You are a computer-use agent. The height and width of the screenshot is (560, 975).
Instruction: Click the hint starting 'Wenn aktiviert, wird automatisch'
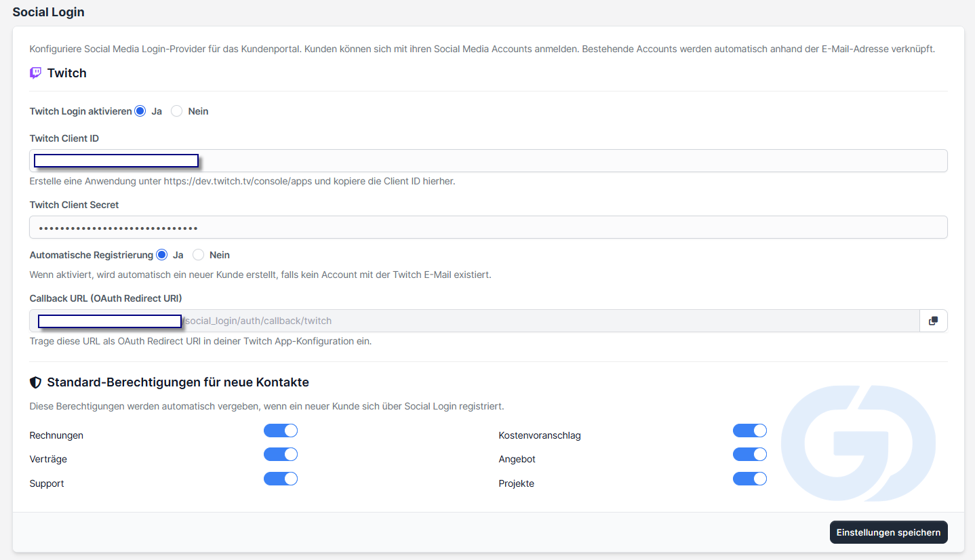pos(260,275)
